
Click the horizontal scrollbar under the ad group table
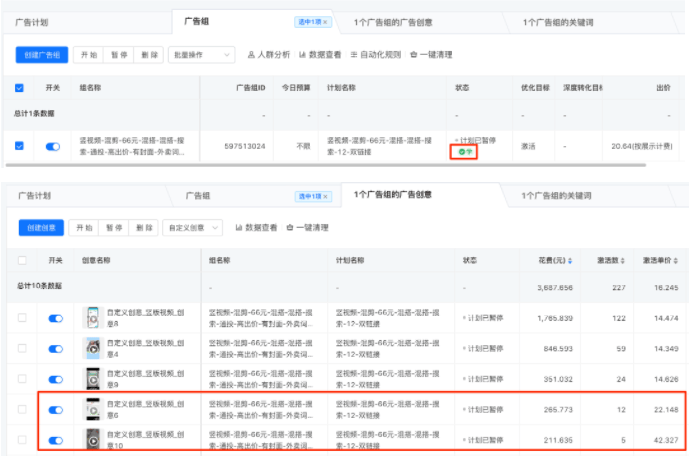325,165
